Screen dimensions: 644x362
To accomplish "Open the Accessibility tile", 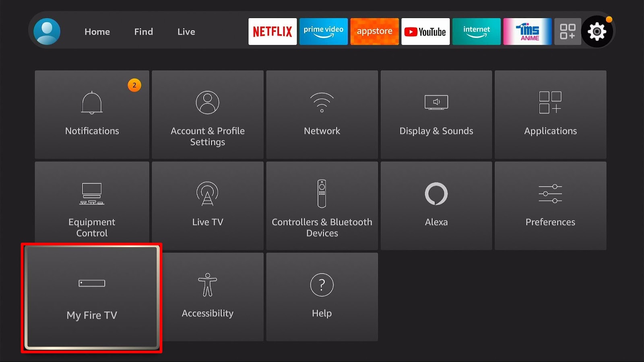I will point(208,297).
